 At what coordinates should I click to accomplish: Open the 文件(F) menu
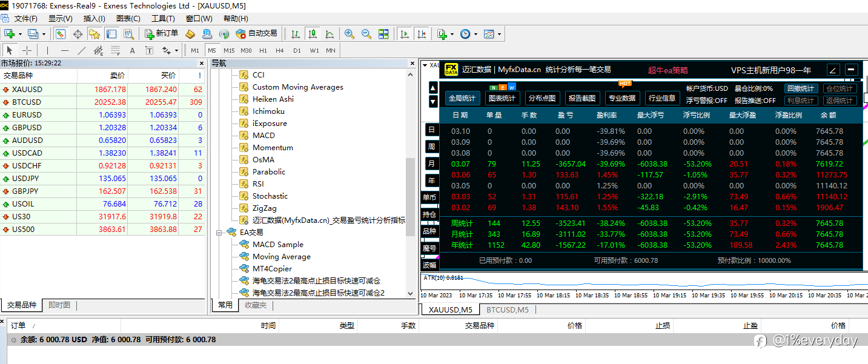coord(25,19)
